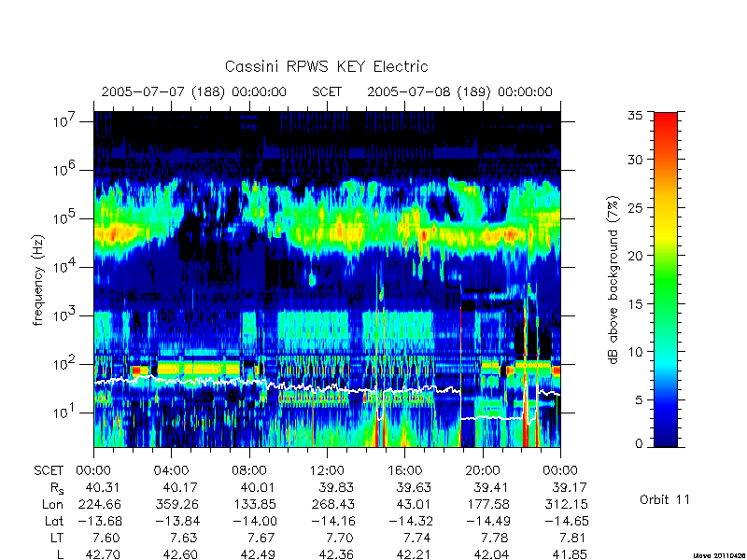Select the start date label 2005-07-07 (188) 00:00:00

(194, 91)
